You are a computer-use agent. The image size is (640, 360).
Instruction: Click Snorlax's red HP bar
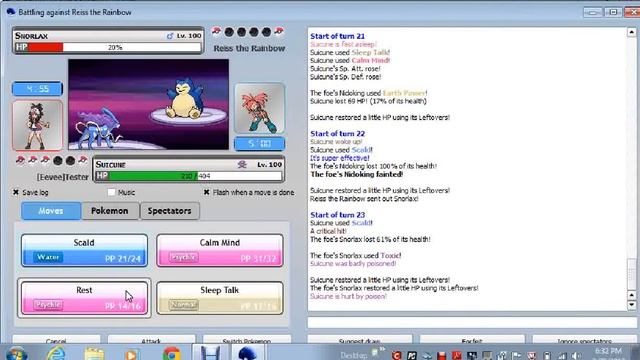[x=46, y=47]
